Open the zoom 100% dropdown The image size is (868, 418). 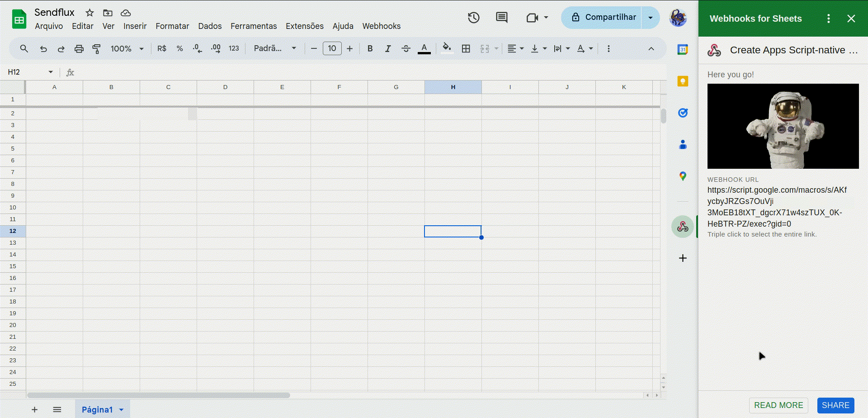click(x=127, y=48)
